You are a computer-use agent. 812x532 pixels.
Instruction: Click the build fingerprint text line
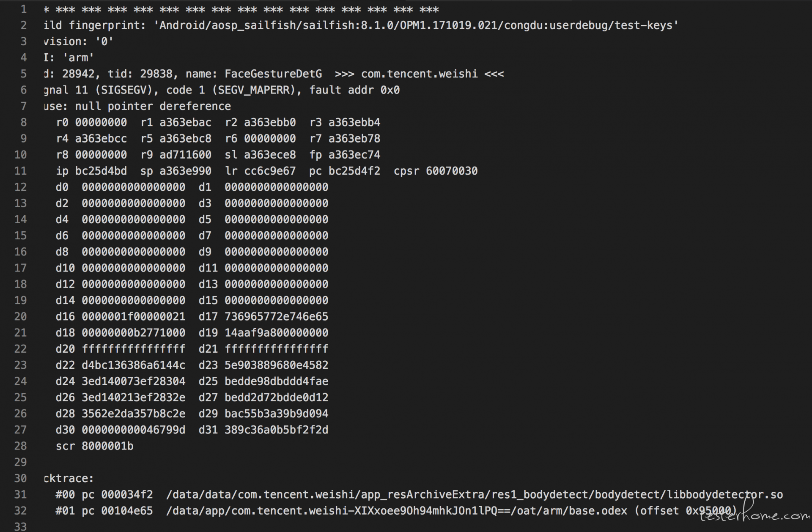(x=361, y=25)
